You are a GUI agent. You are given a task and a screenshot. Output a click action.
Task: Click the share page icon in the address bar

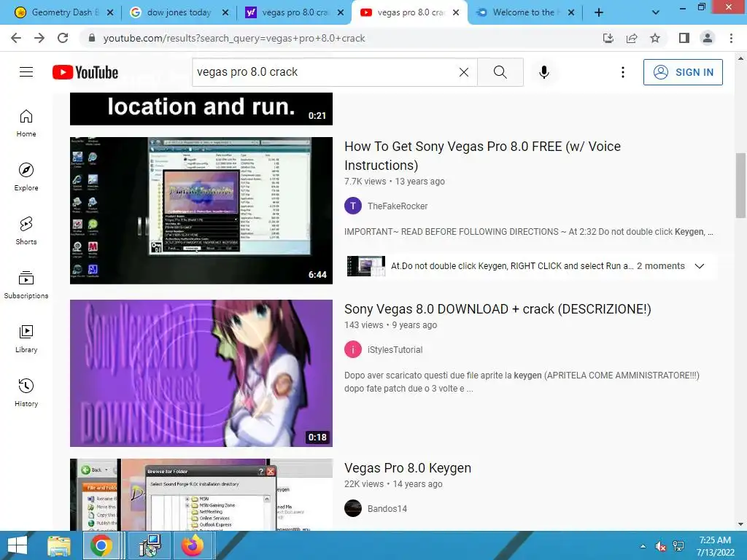tap(632, 38)
